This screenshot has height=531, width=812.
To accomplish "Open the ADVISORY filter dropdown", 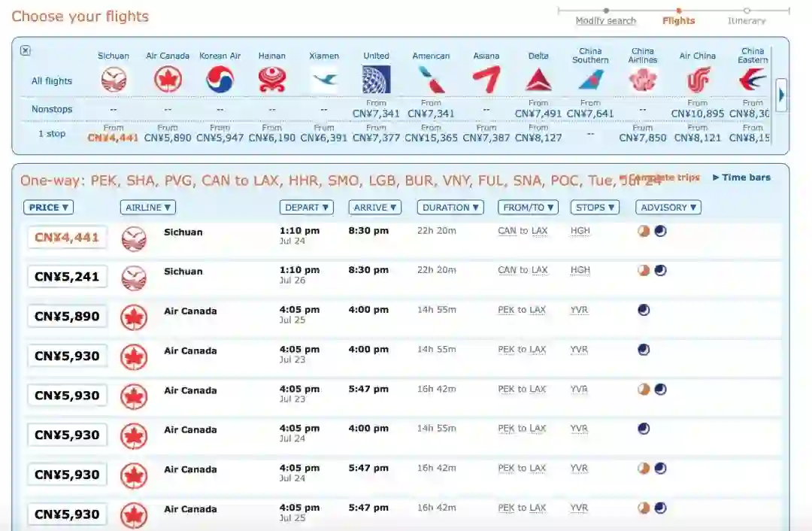I will click(668, 208).
